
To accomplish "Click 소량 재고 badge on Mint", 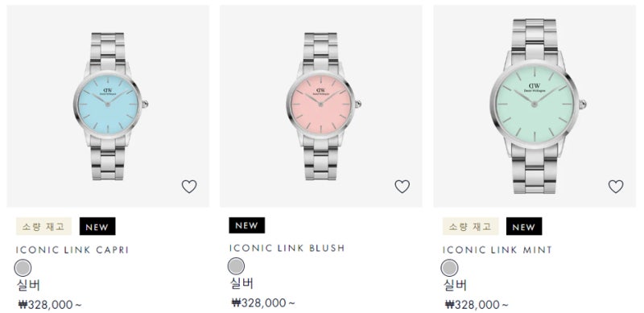I will pos(471,226).
